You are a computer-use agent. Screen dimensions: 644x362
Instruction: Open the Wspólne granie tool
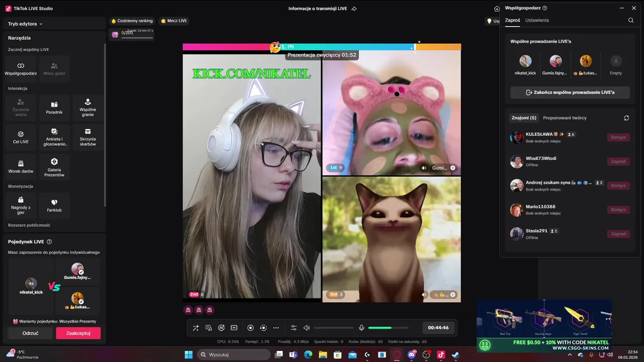pos(88,108)
